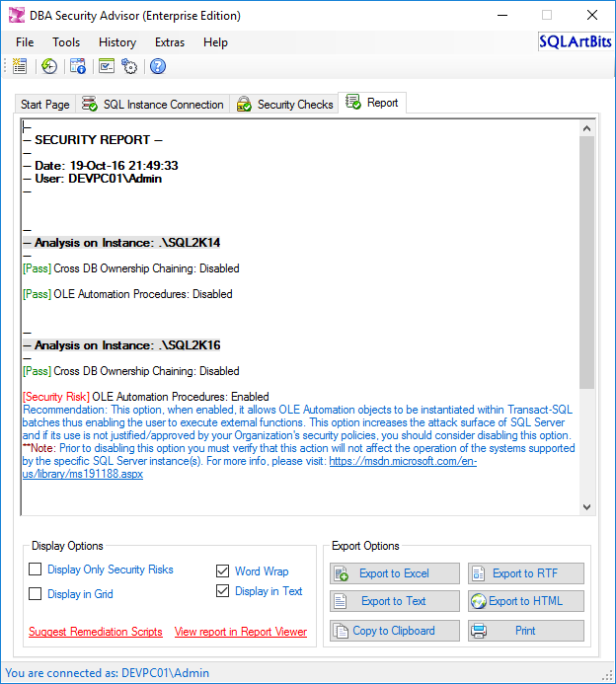616x684 pixels.
Task: Click the SECURITY REPORT heading text
Action: pyautogui.click(x=92, y=140)
